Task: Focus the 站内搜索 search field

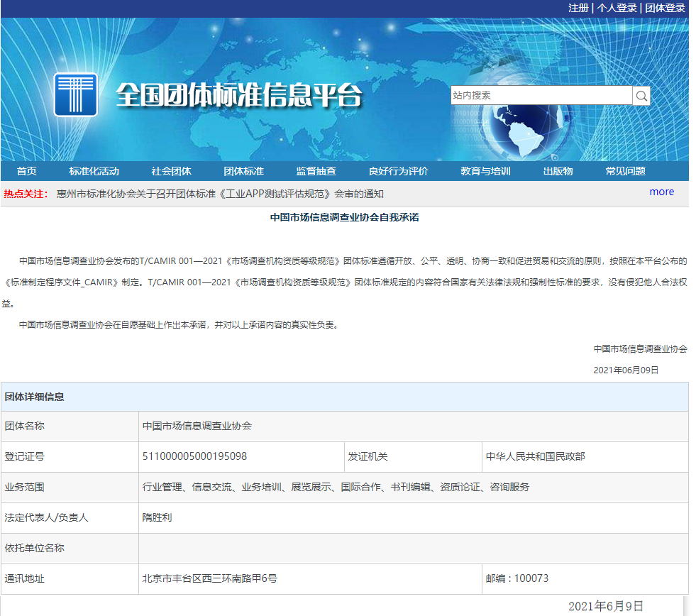Action: (x=541, y=96)
